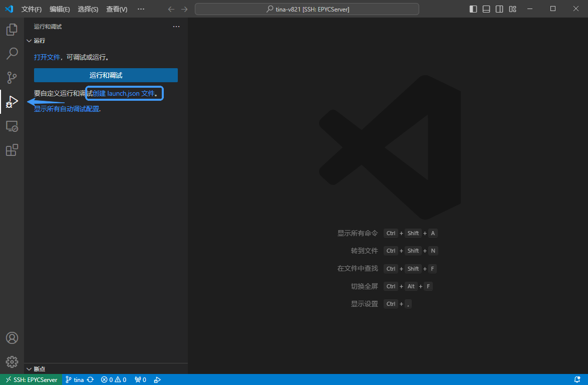Screen dimensions: 588x385
Task: Click the blue 运行和调试 button
Action: tap(106, 75)
